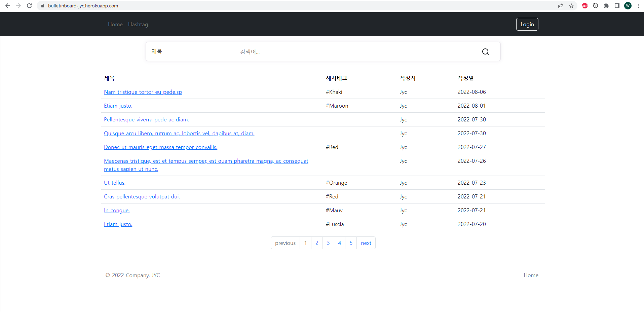
Task: Click the Login button
Action: tap(527, 24)
